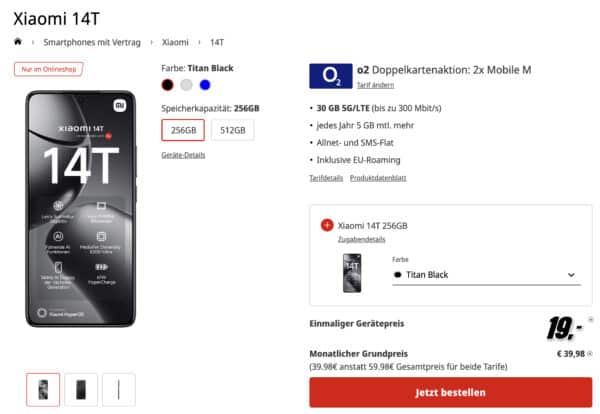
Task: Open Geräte-Details link
Action: pyautogui.click(x=183, y=155)
